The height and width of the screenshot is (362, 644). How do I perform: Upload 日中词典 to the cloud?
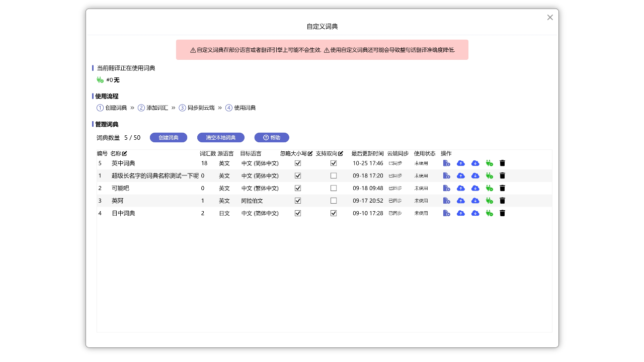pyautogui.click(x=460, y=213)
